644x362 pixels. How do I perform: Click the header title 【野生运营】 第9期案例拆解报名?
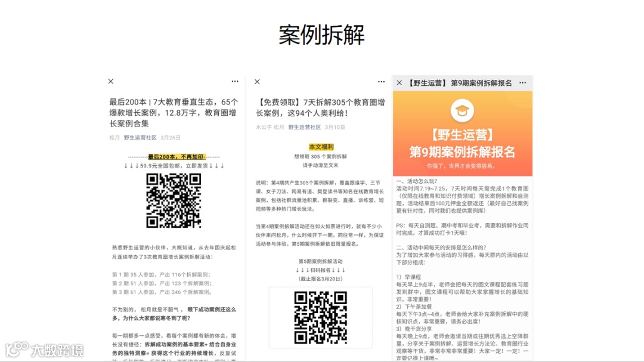[459, 83]
